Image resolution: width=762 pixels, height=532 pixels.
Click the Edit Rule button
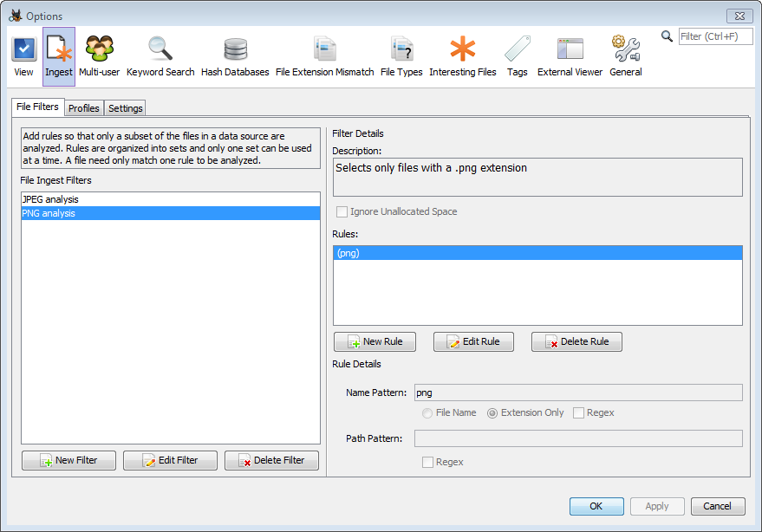coord(473,341)
